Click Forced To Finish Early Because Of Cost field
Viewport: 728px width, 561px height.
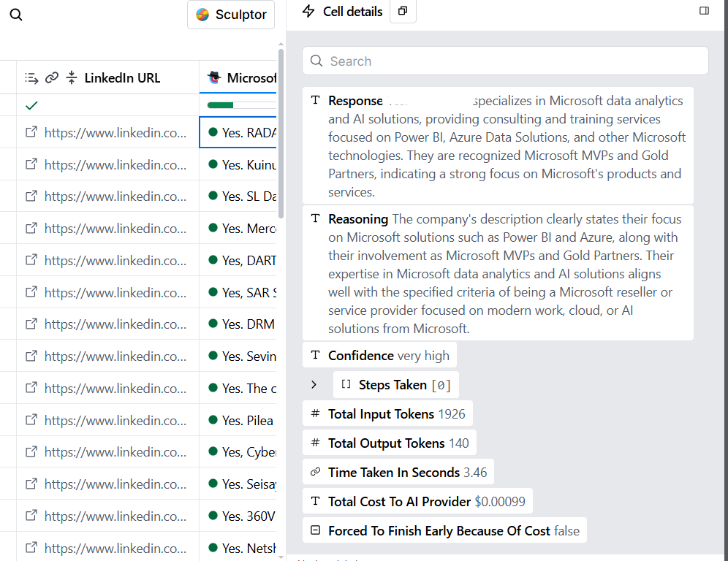[x=444, y=530]
